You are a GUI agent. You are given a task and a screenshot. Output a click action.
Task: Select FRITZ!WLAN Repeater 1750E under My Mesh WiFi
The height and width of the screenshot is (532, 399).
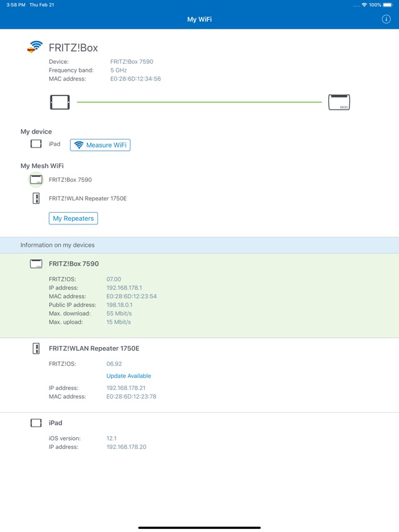pyautogui.click(x=87, y=198)
